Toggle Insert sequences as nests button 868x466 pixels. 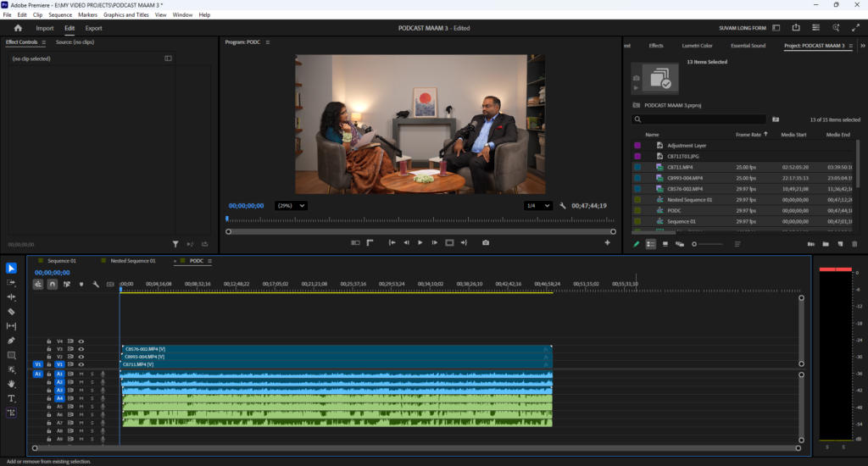click(37, 284)
